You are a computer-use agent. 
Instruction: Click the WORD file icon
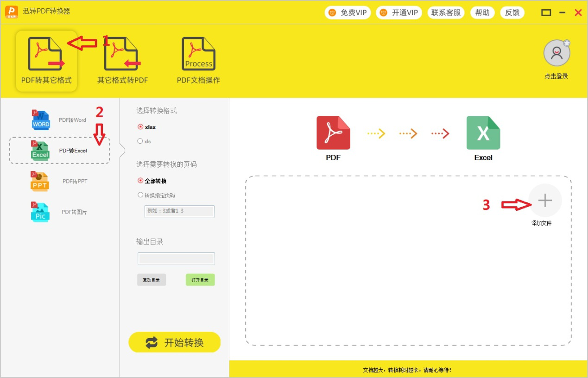point(40,120)
